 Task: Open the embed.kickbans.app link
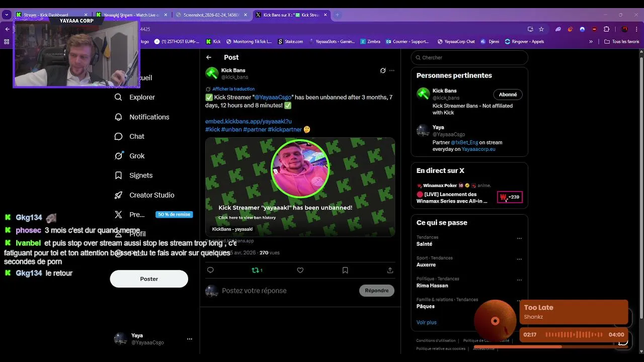pos(249,121)
